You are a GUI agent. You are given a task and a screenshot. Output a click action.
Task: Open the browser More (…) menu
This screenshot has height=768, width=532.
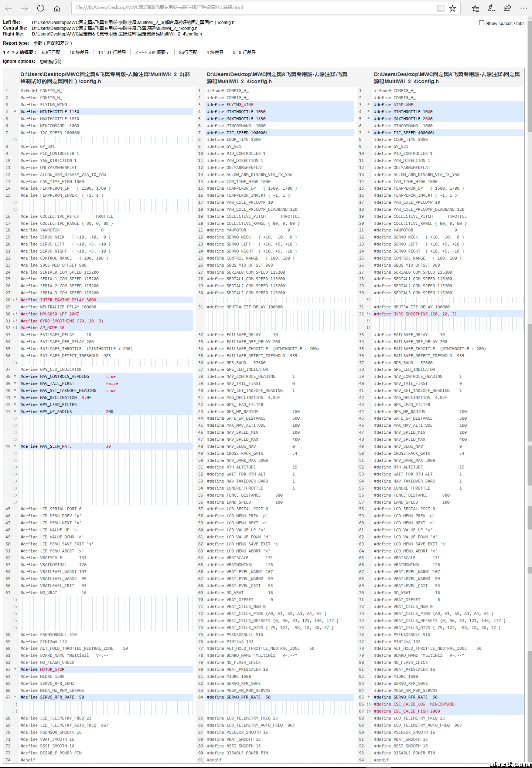(x=524, y=8)
